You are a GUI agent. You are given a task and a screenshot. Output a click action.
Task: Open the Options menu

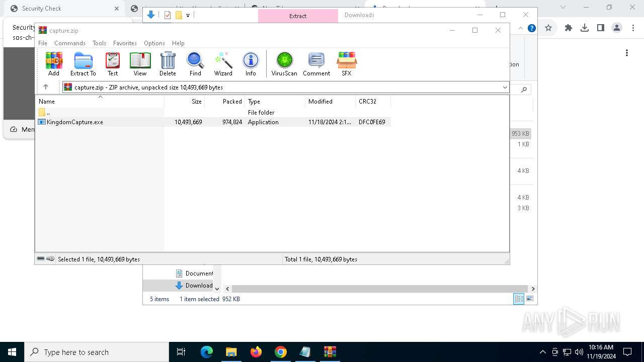click(x=154, y=43)
